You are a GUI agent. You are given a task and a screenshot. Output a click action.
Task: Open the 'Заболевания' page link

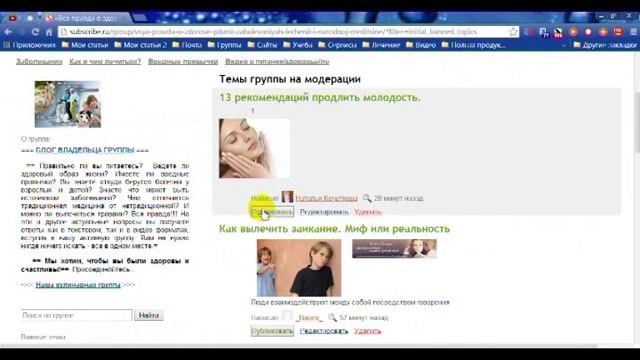click(x=39, y=62)
